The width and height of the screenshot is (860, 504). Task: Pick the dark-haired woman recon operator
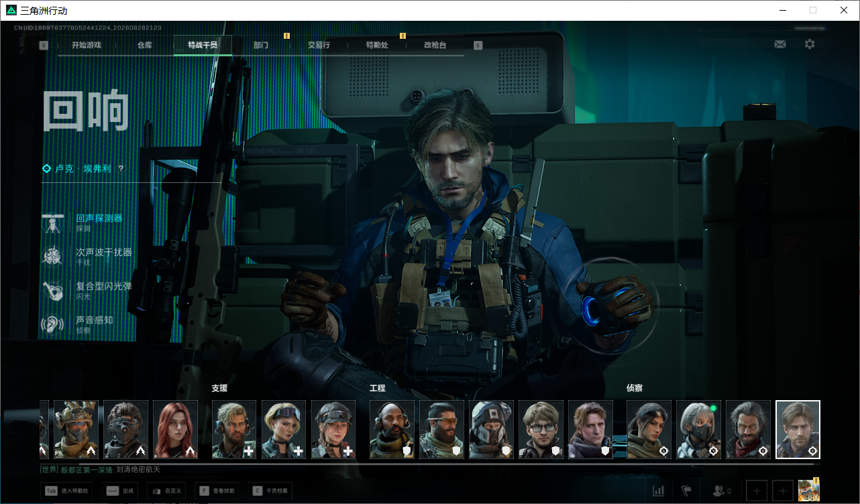tap(649, 430)
